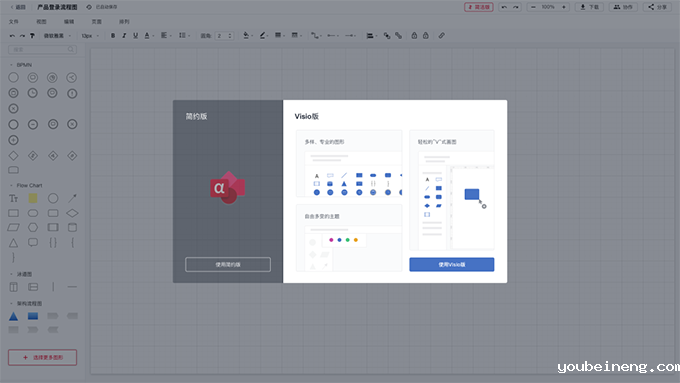Image resolution: width=680 pixels, height=383 pixels.
Task: Open the fill color picker
Action: pyautogui.click(x=248, y=36)
